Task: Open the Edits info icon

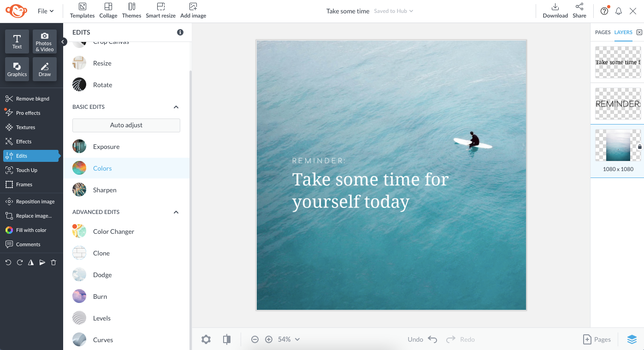Action: click(180, 32)
